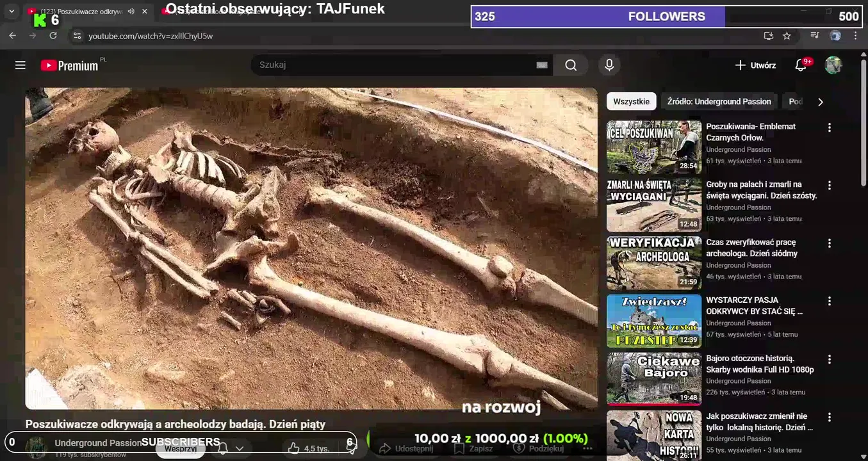Image resolution: width=868 pixels, height=461 pixels.
Task: Click the magnifier search button
Action: (571, 65)
